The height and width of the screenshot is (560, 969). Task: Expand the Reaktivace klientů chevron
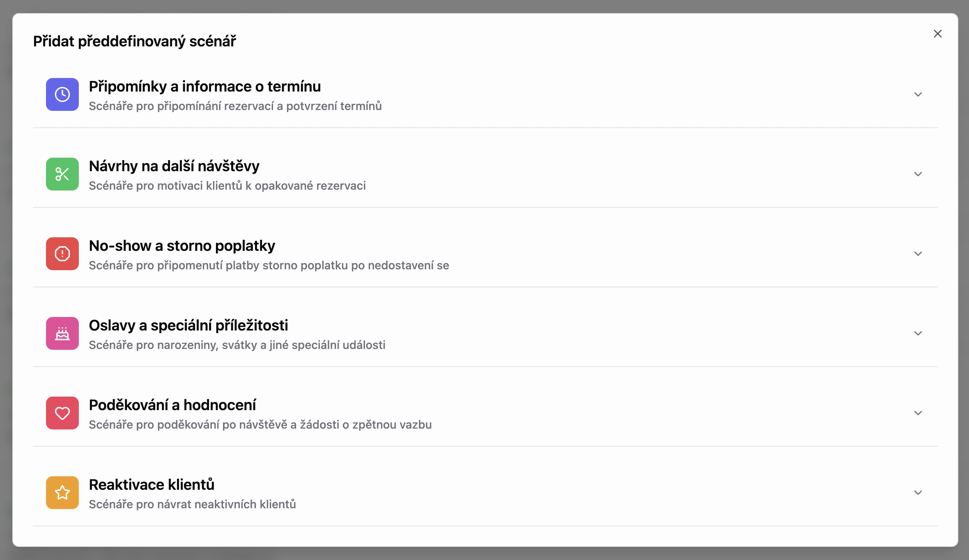[918, 493]
